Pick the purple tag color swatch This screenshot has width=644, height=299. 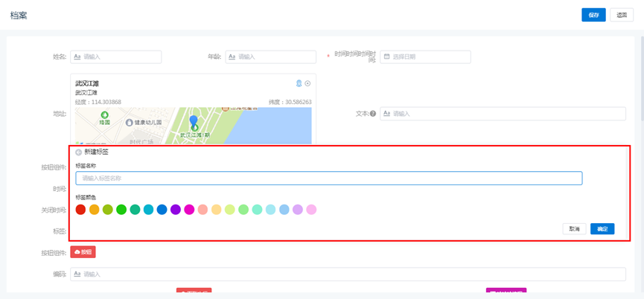[x=176, y=210]
